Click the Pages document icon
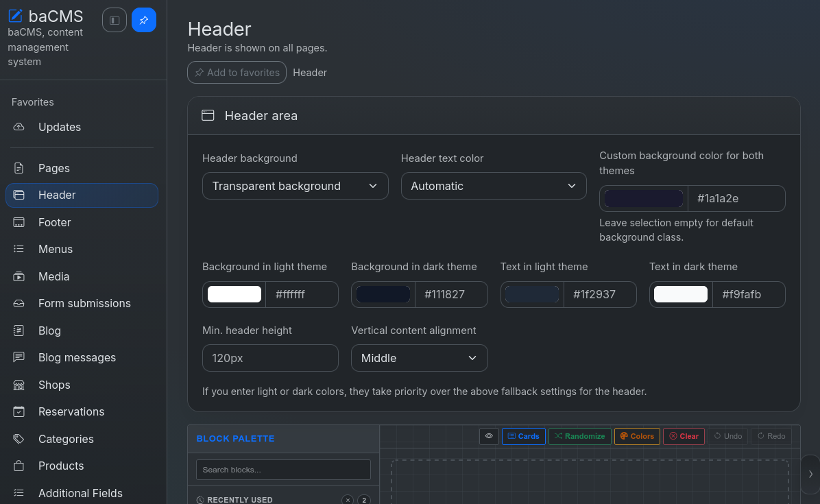Image resolution: width=820 pixels, height=504 pixels. pos(19,168)
